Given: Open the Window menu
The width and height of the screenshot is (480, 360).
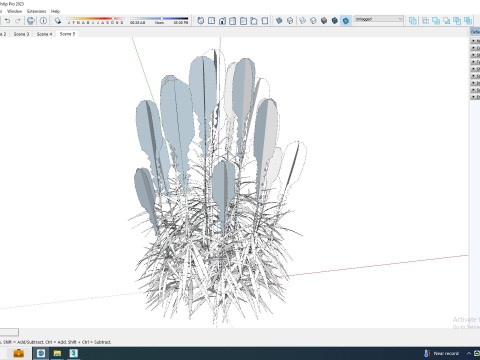Looking at the screenshot, I should (x=14, y=11).
